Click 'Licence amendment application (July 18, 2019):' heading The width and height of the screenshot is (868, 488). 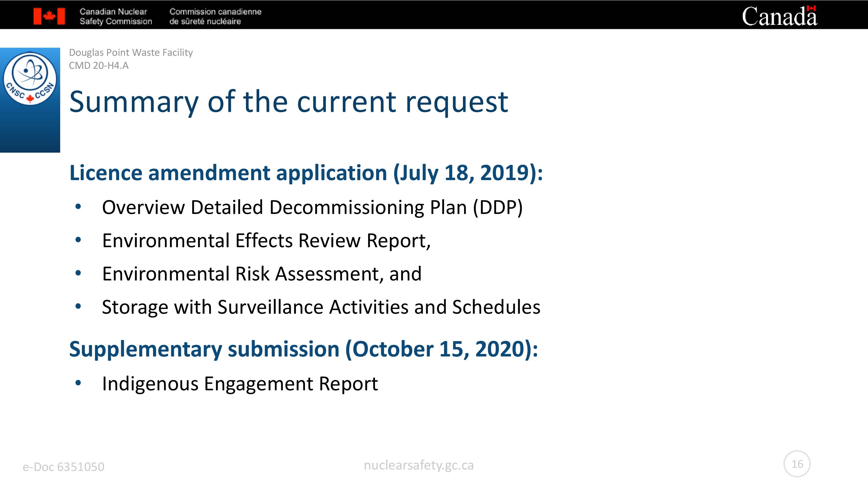(x=306, y=173)
